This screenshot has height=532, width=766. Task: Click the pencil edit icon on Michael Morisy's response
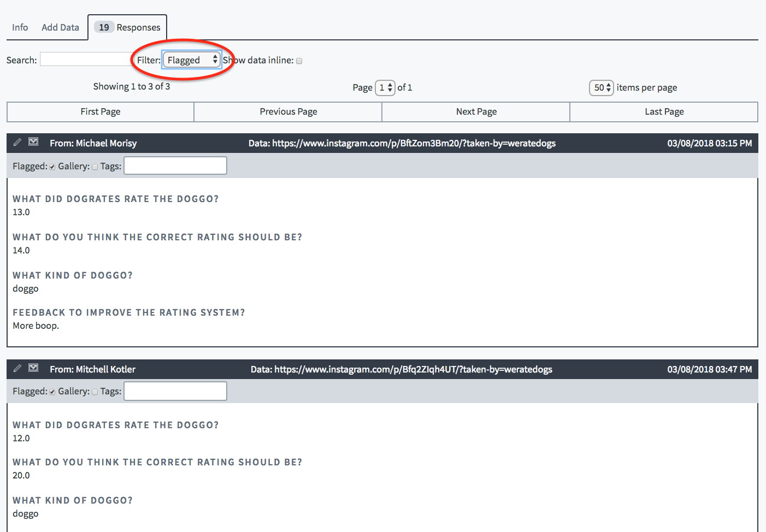tap(17, 142)
